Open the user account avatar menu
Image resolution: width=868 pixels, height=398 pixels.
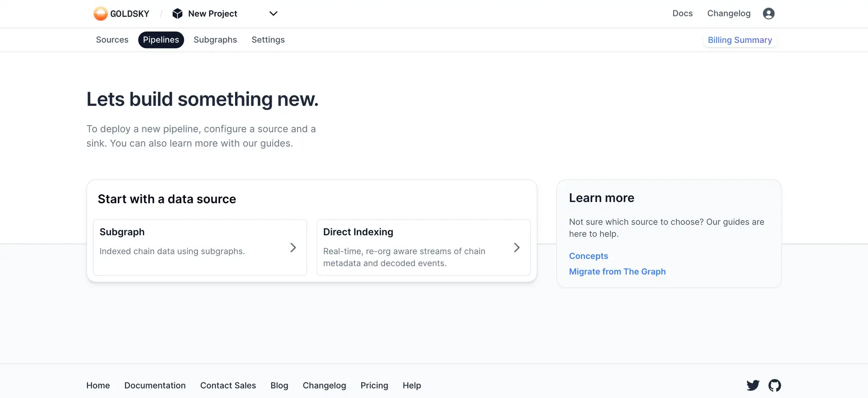coord(769,14)
